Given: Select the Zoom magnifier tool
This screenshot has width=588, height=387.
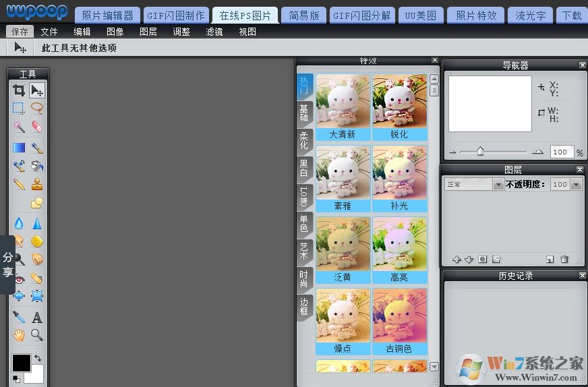Looking at the screenshot, I should [37, 335].
